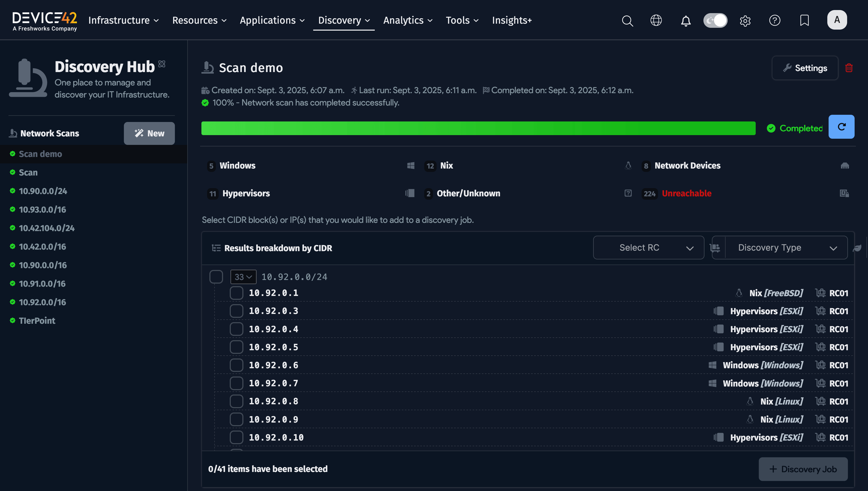The width and height of the screenshot is (868, 491).
Task: Open the help question mark icon
Action: click(775, 21)
